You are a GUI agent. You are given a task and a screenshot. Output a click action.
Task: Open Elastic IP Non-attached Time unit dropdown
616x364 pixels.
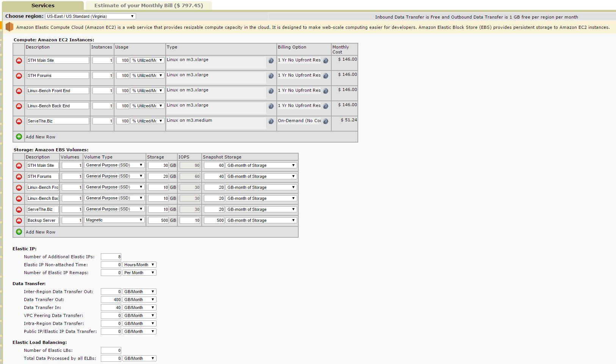(139, 265)
